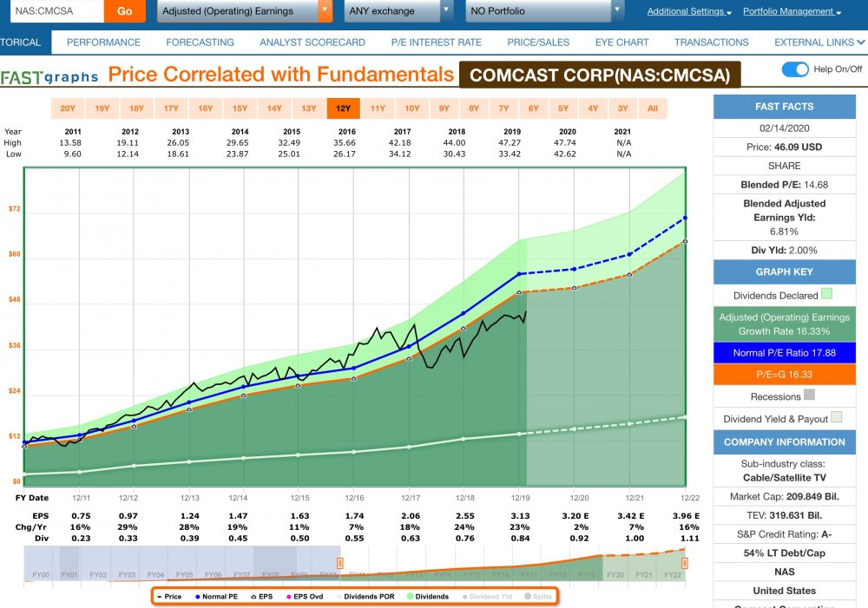Click the Recessions gray color swatch

(809, 395)
